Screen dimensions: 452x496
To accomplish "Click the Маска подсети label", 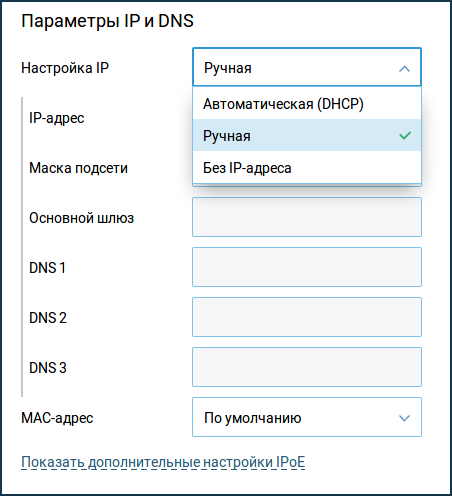I will coord(78,168).
